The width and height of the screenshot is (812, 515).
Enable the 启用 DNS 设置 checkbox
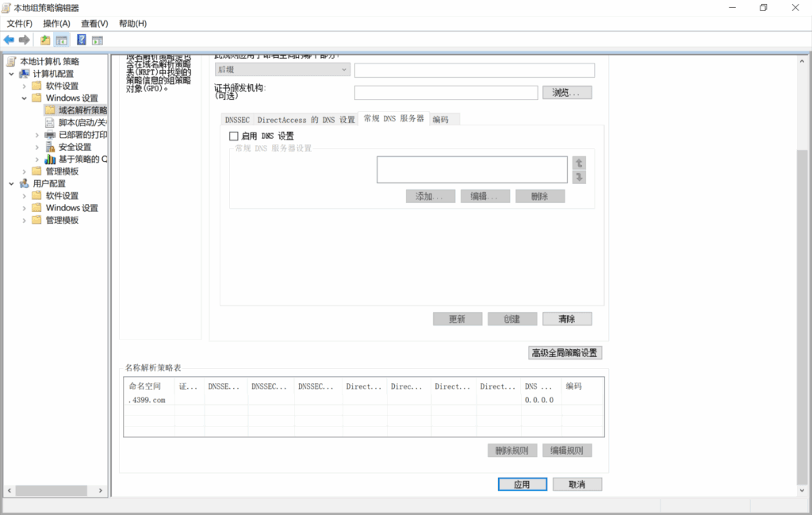234,136
